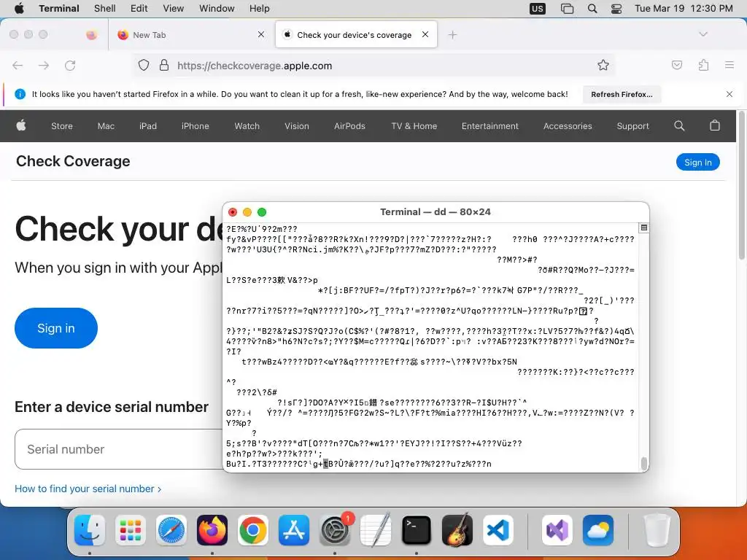Reload the current page
747x560 pixels.
[x=70, y=65]
